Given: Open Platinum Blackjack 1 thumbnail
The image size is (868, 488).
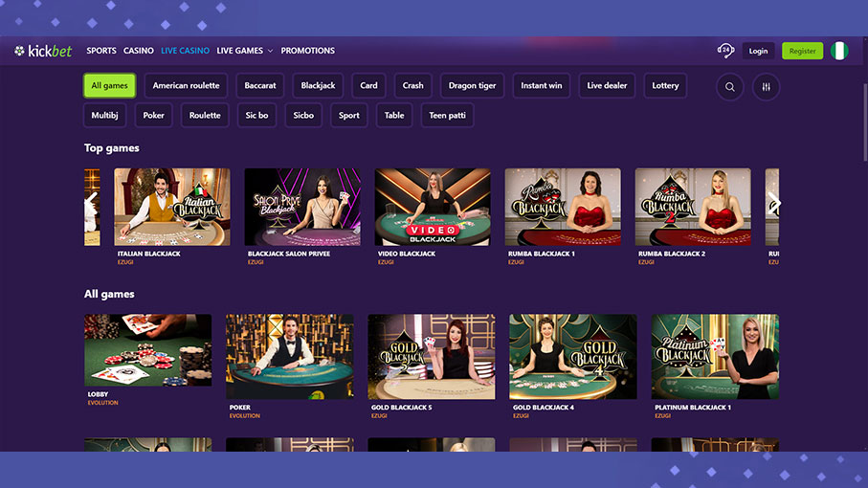Looking at the screenshot, I should tap(715, 356).
